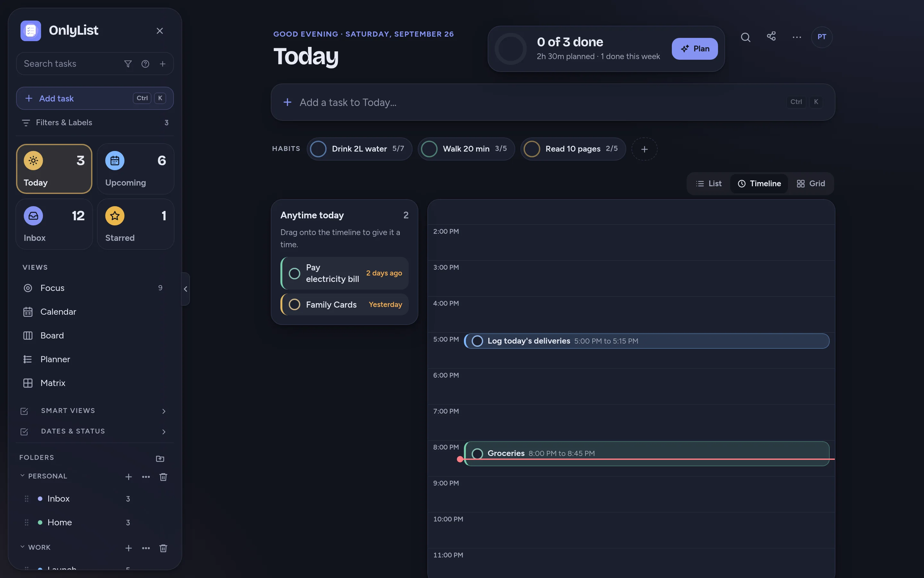Screen dimensions: 924x578
Task: Open the Upcoming card
Action: pyautogui.click(x=135, y=169)
